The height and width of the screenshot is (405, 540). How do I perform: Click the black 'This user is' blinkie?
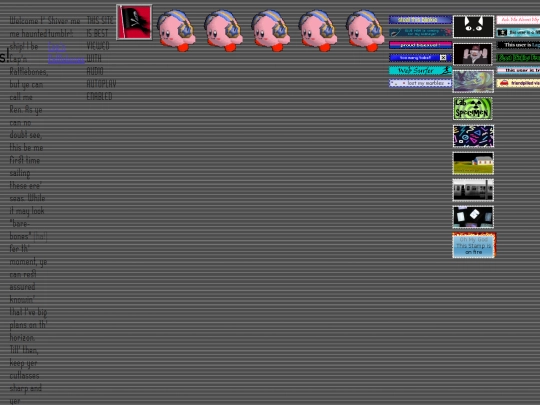518,45
